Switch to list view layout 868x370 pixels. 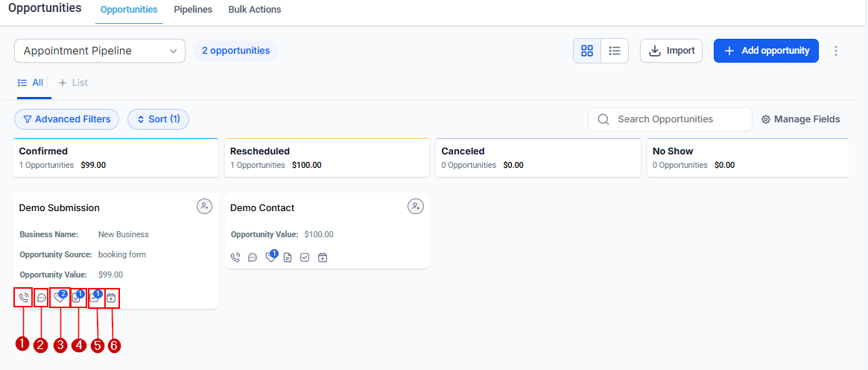[x=615, y=51]
